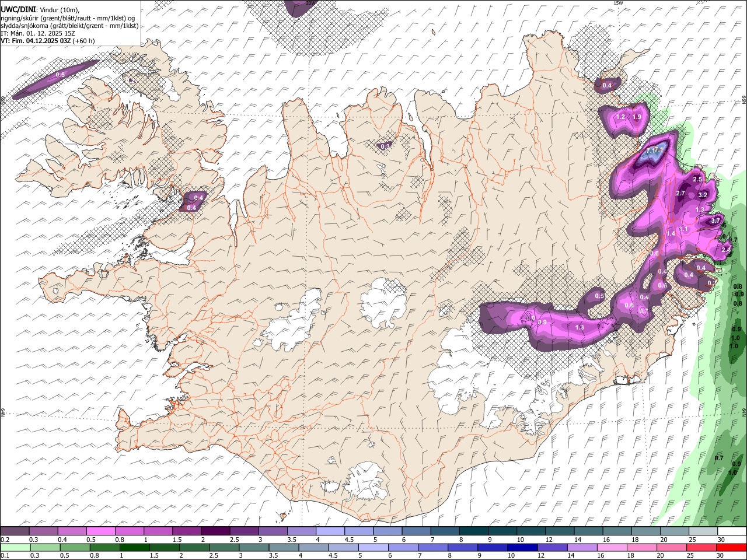
Task: Select the 12–14 teal snow scale swatch
Action: click(560, 531)
